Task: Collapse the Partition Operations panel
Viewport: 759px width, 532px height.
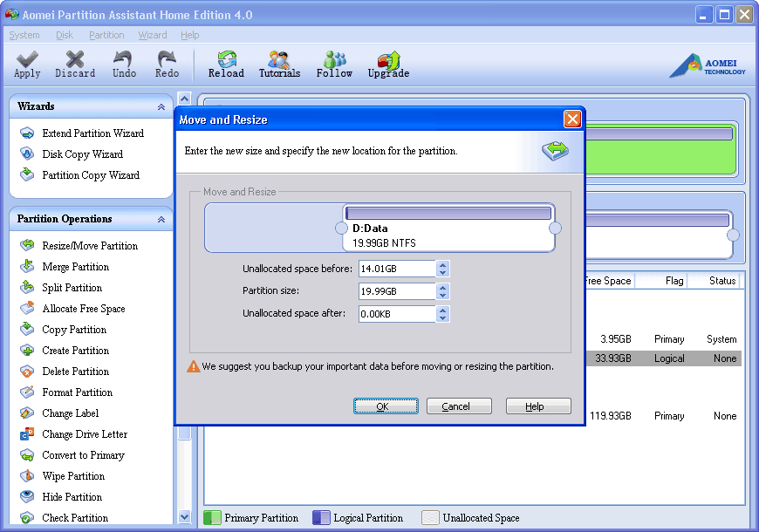Action: [161, 219]
